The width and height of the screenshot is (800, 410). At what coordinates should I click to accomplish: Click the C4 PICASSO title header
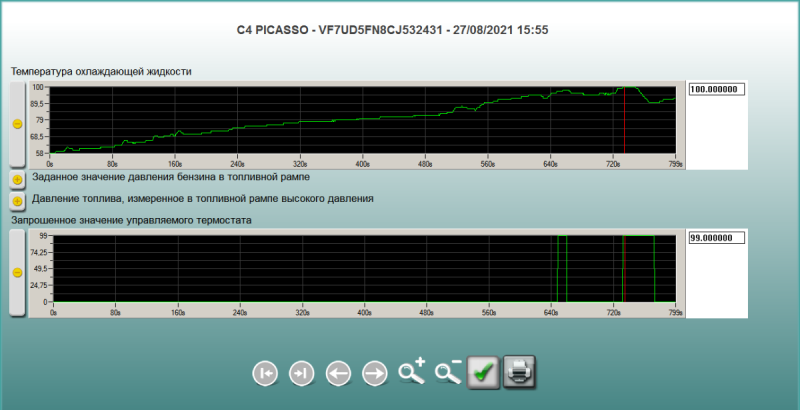point(400,30)
